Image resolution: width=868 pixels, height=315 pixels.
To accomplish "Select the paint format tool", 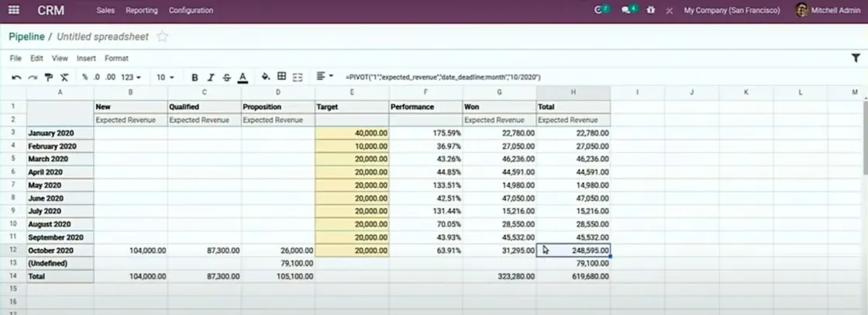I will 49,77.
